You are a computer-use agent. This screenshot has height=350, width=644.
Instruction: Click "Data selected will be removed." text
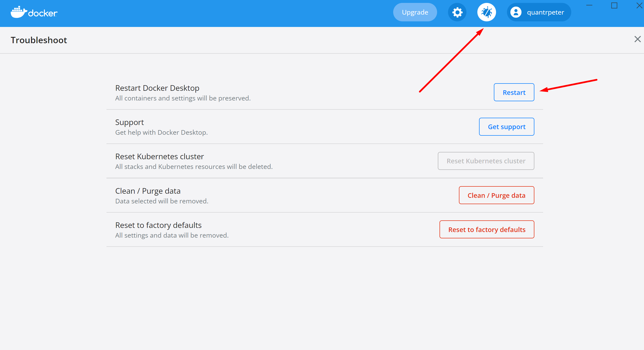[162, 201]
